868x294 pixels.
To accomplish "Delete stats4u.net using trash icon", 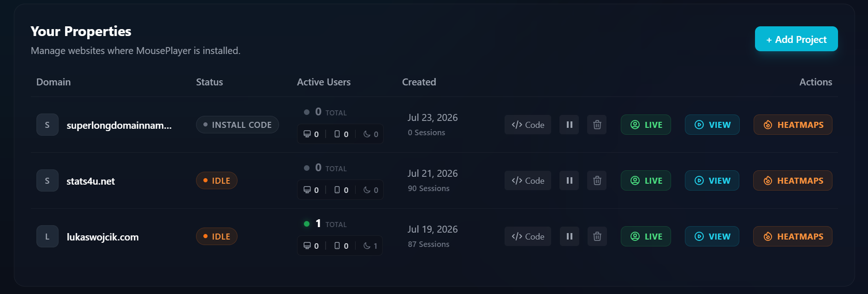I will pyautogui.click(x=597, y=180).
